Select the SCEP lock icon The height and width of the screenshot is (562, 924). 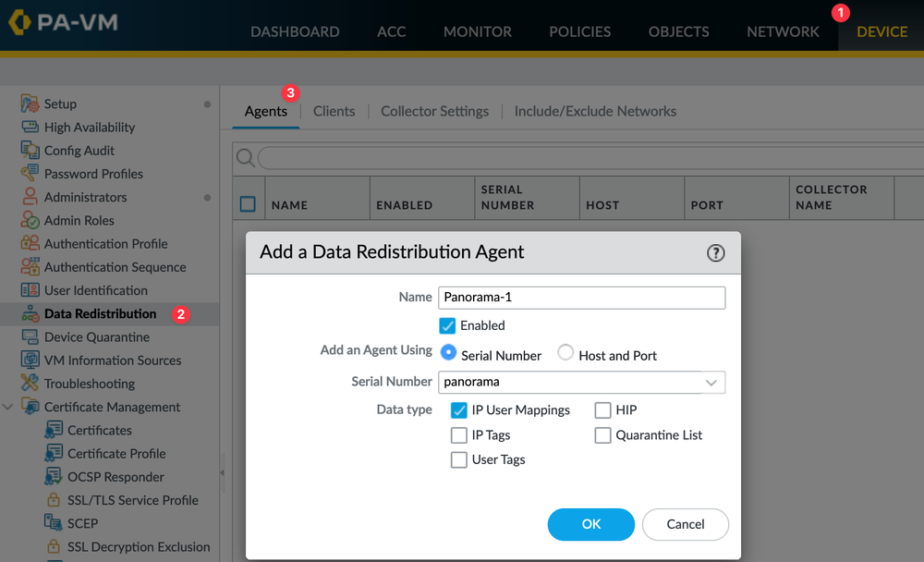pyautogui.click(x=54, y=522)
